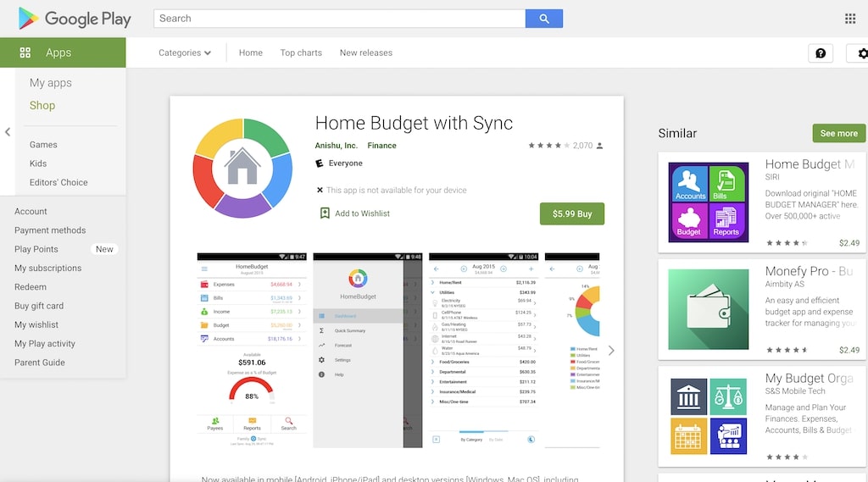Viewport: 868px width, 482px height.
Task: Click the Everyone content rating icon
Action: 320,163
